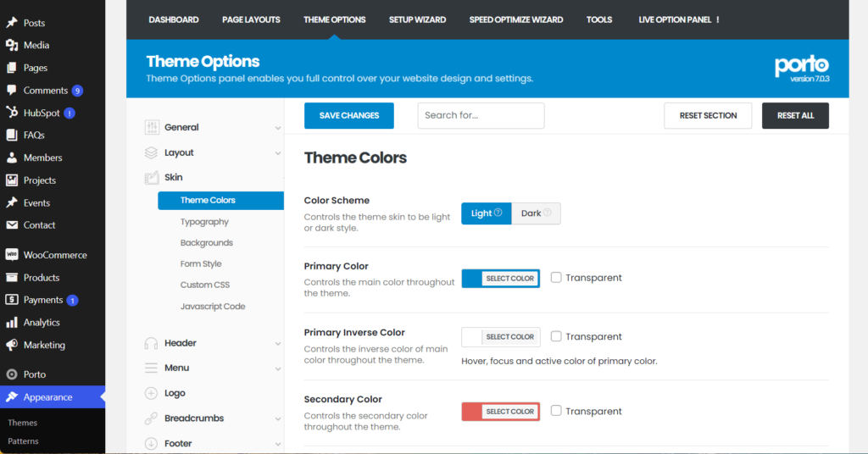
Task: Open the Tools tab
Action: tap(599, 20)
